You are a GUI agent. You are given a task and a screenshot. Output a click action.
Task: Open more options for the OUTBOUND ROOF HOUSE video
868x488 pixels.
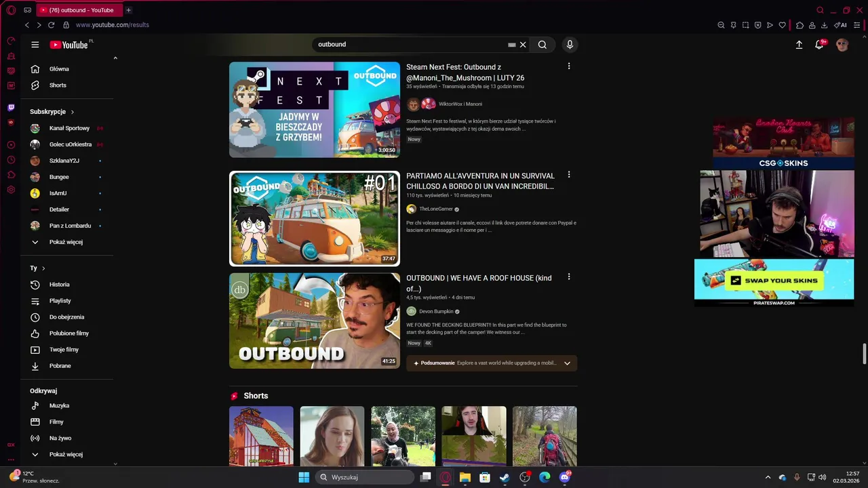(x=569, y=277)
